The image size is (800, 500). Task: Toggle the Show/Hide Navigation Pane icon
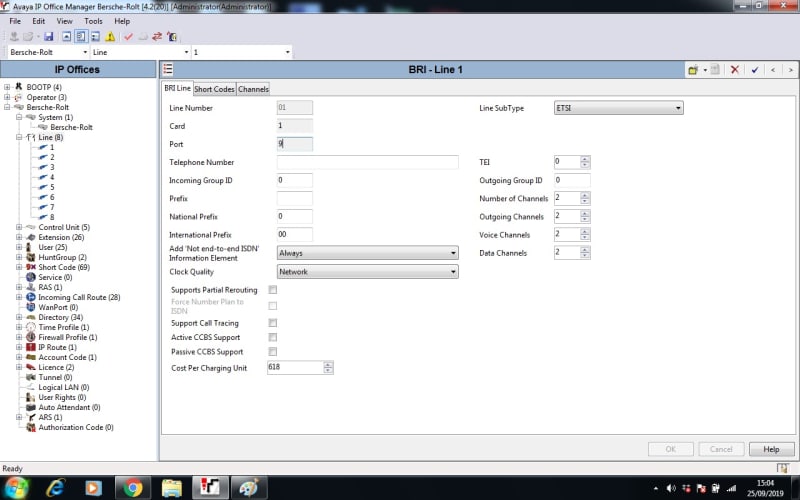[81, 37]
